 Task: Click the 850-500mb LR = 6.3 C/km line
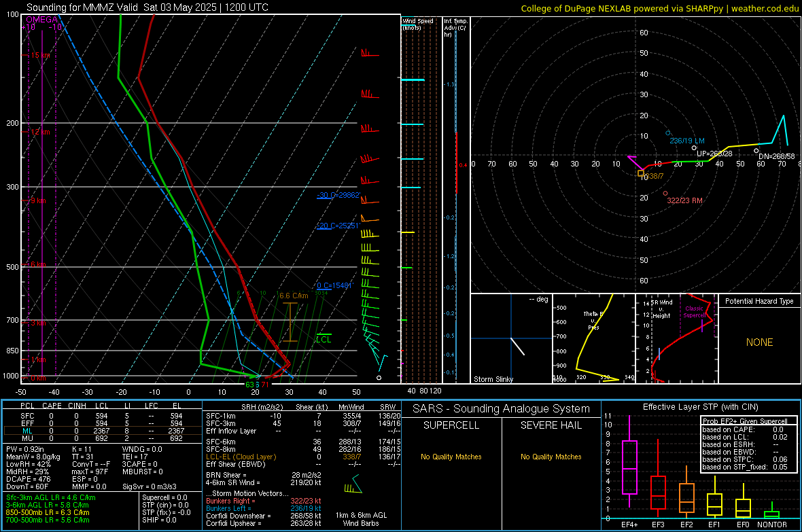click(x=48, y=512)
